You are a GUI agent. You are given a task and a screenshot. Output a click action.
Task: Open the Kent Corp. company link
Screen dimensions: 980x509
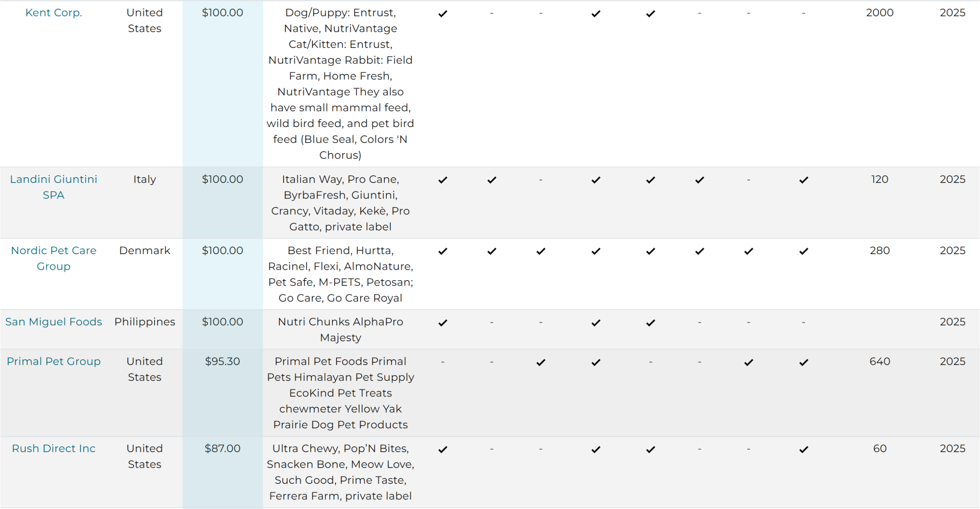click(54, 13)
